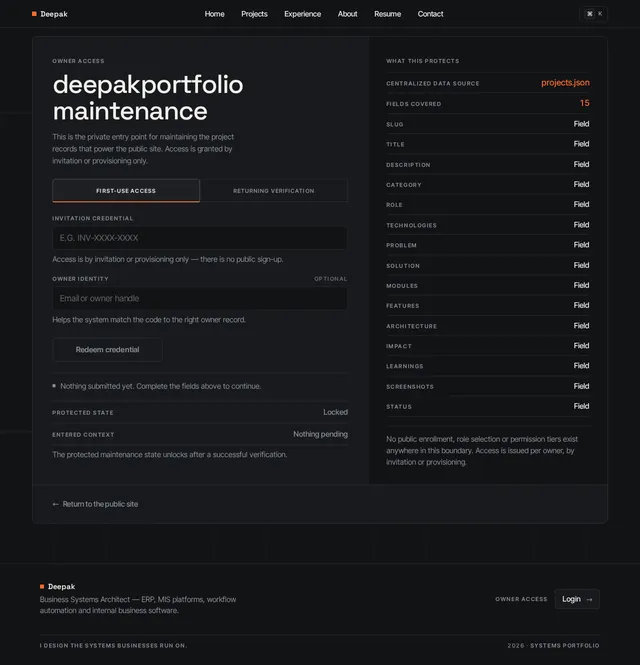Select the Screenshots field row
This screenshot has width=640, height=665.
pos(488,386)
